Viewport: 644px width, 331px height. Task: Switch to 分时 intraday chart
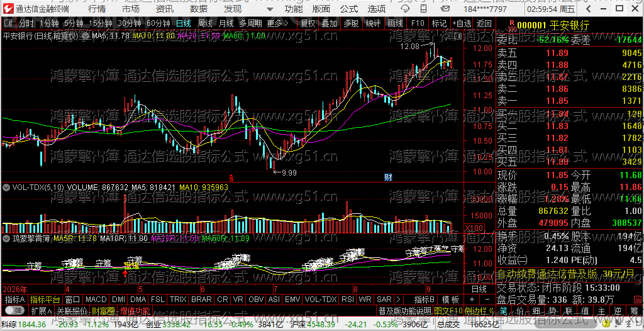tap(26, 24)
